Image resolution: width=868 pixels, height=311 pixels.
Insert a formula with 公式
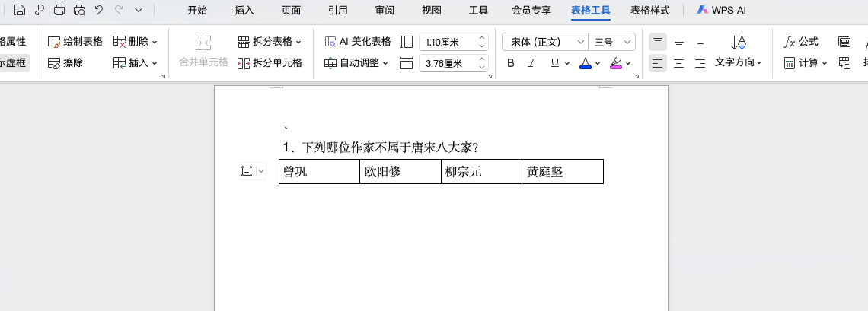801,41
